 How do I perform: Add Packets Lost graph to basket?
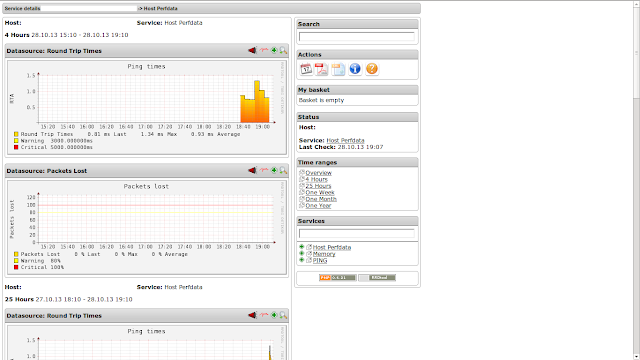[x=274, y=170]
